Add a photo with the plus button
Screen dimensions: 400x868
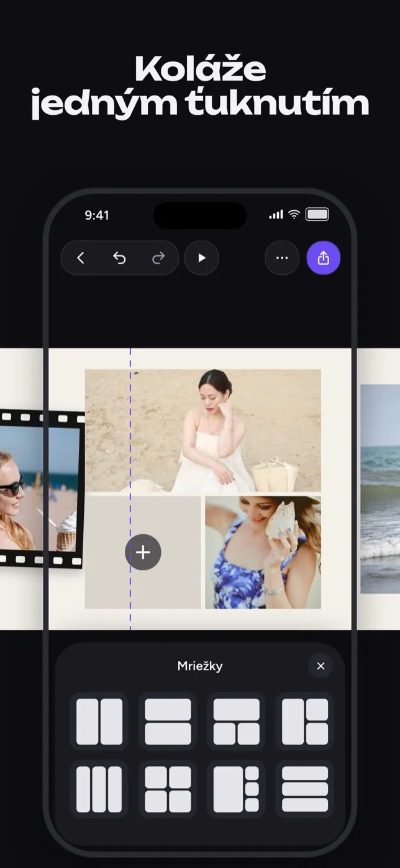pyautogui.click(x=143, y=552)
